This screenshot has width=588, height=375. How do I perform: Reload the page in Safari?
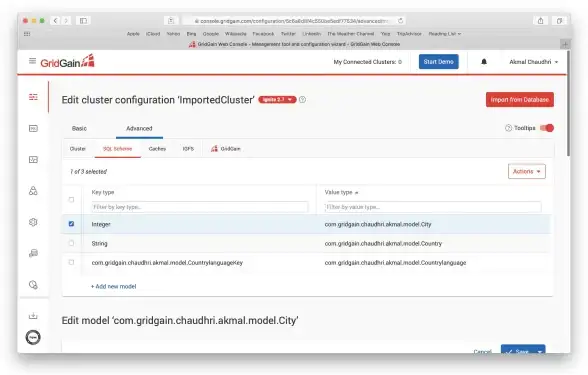[x=400, y=21]
